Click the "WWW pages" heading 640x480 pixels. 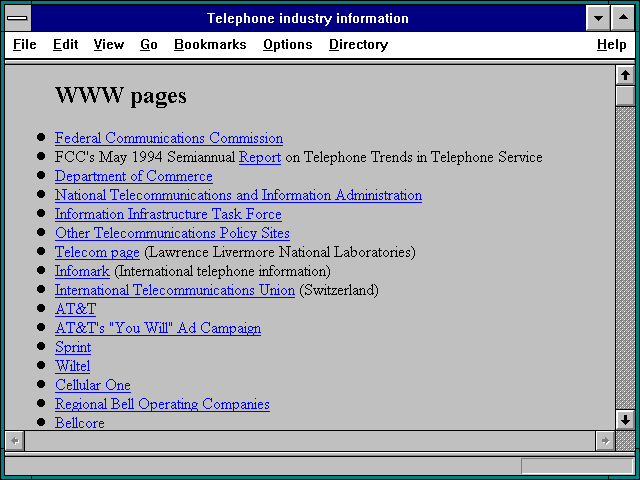coord(121,96)
